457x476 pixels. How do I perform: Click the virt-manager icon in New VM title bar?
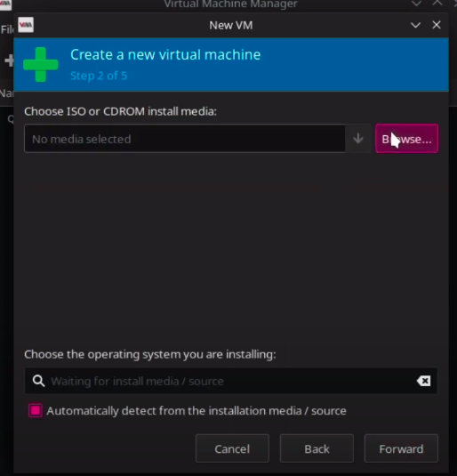(x=26, y=25)
